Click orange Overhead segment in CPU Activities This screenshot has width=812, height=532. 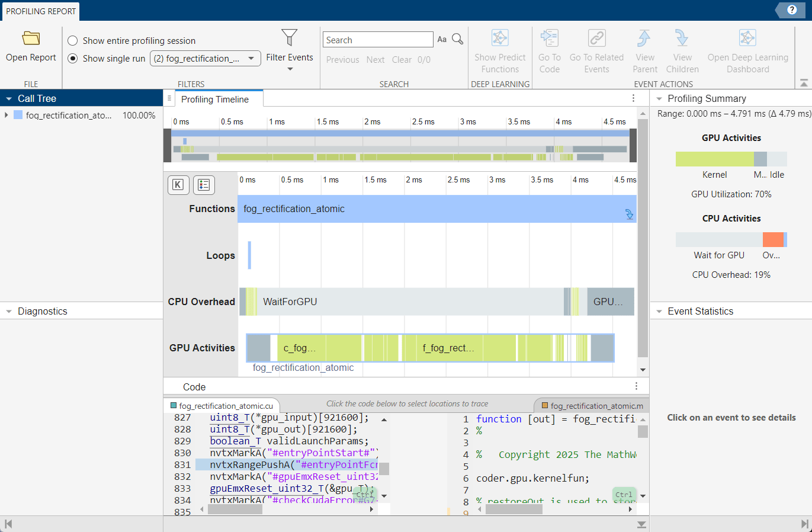click(x=773, y=239)
